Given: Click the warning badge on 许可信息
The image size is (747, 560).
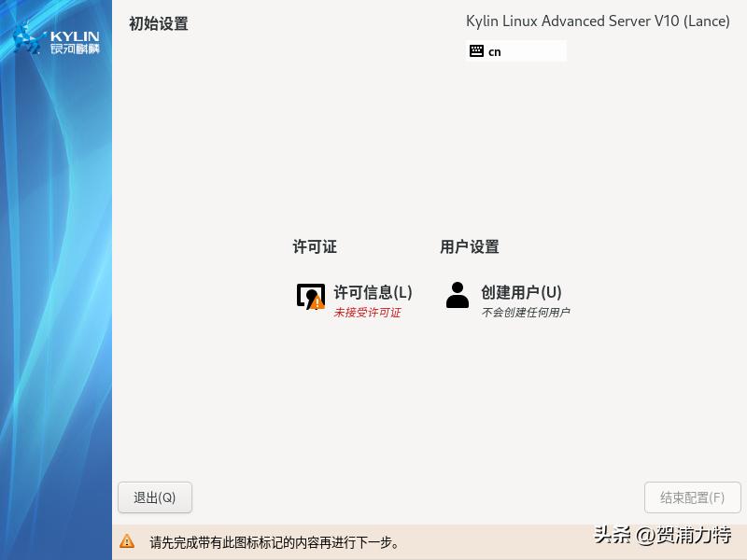Looking at the screenshot, I should [x=318, y=304].
